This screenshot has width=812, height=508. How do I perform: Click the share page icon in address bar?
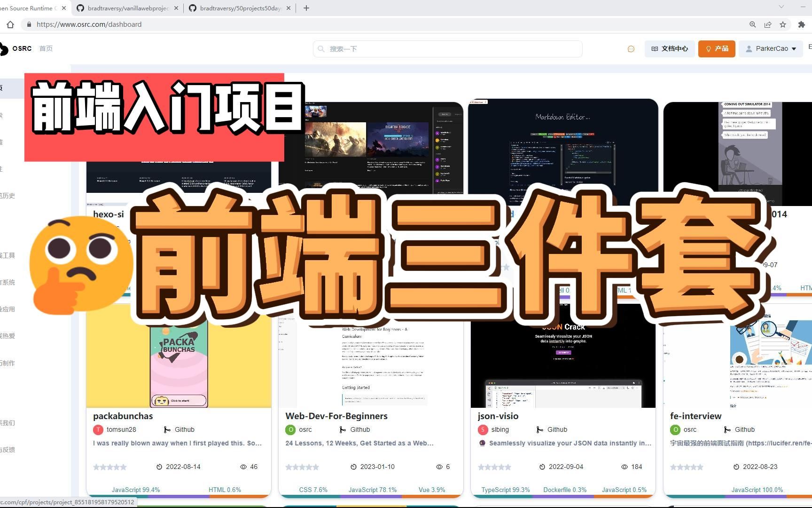pyautogui.click(x=768, y=24)
